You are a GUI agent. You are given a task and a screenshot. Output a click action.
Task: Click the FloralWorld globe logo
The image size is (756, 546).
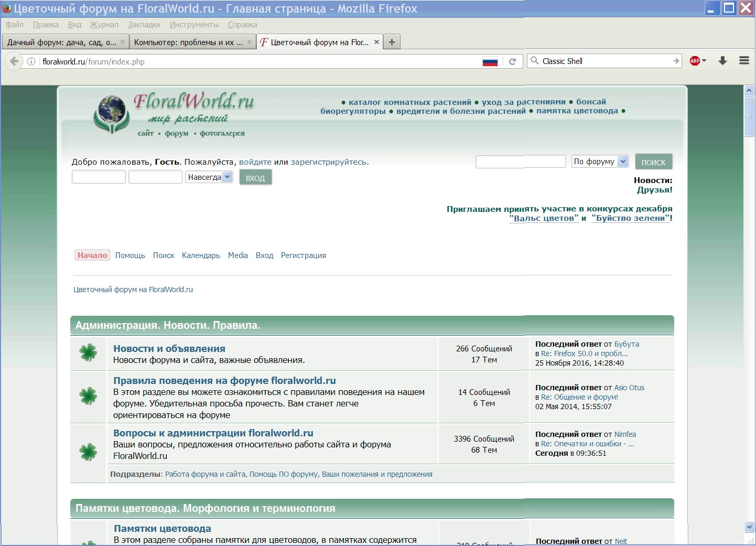click(x=112, y=114)
